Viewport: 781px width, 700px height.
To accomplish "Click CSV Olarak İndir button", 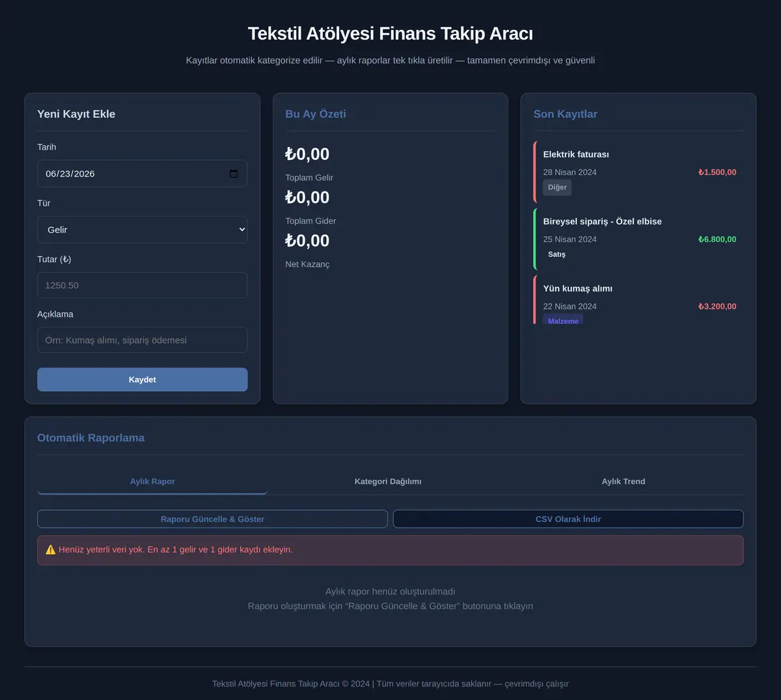I will (x=568, y=519).
